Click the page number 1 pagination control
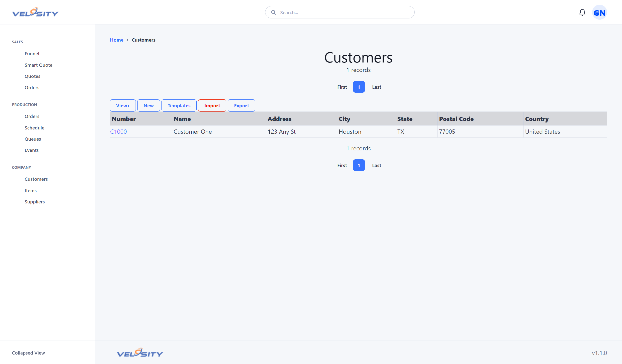 point(359,87)
